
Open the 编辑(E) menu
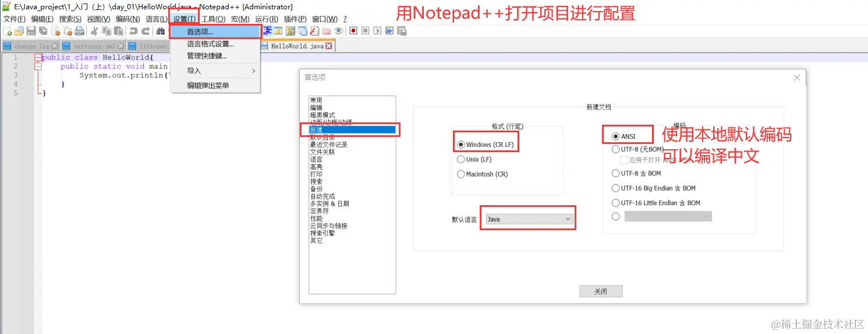42,19
